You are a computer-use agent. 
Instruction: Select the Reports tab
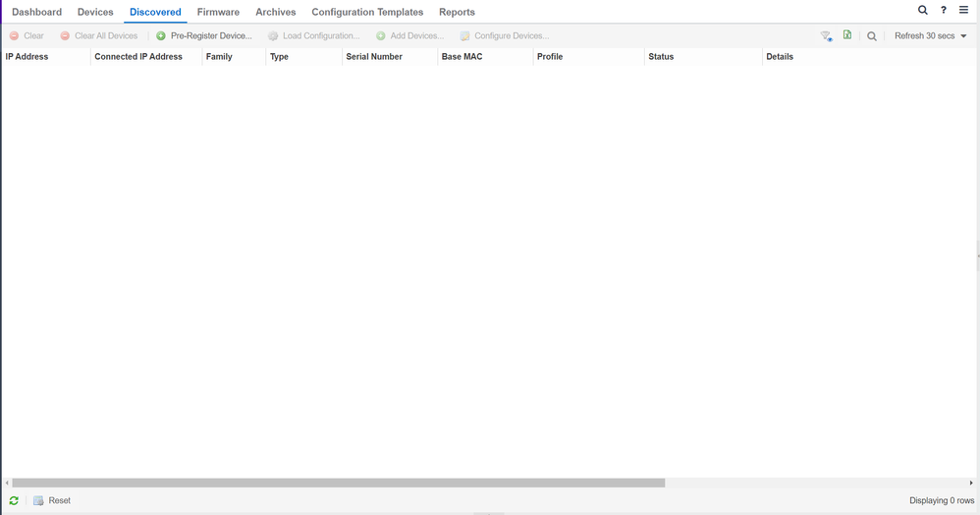tap(457, 12)
